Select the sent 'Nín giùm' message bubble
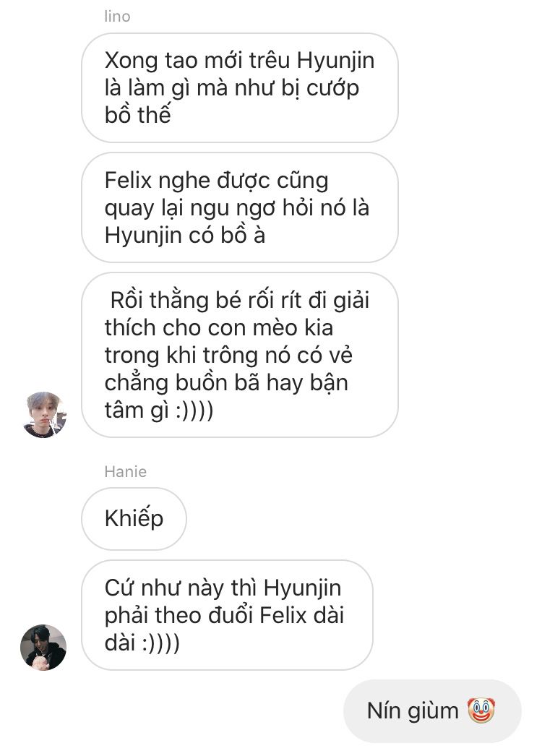The height and width of the screenshot is (756, 542). pos(432,710)
